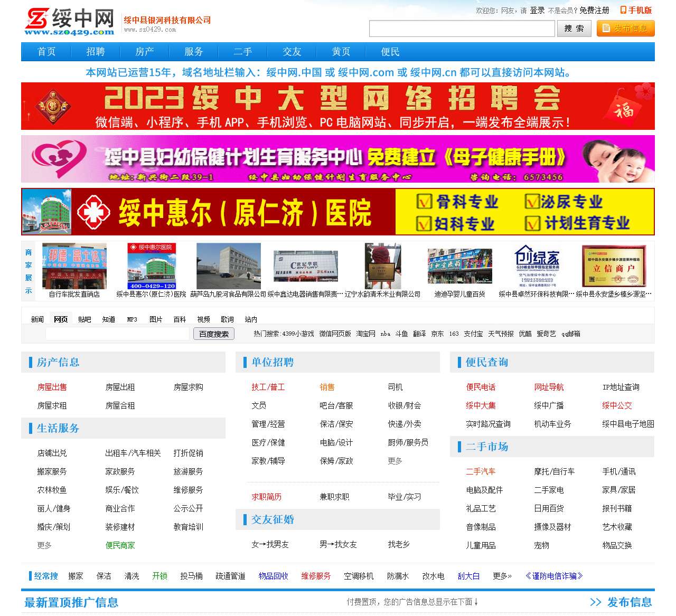Select the 网页 Baidu search tab
Viewport: 676px width, 616px height.
pos(61,319)
